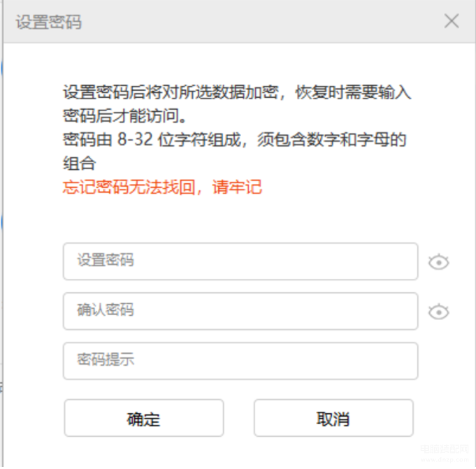Reveal confirm password using second eye icon
Screen dimensions: 476x469
[x=439, y=312]
